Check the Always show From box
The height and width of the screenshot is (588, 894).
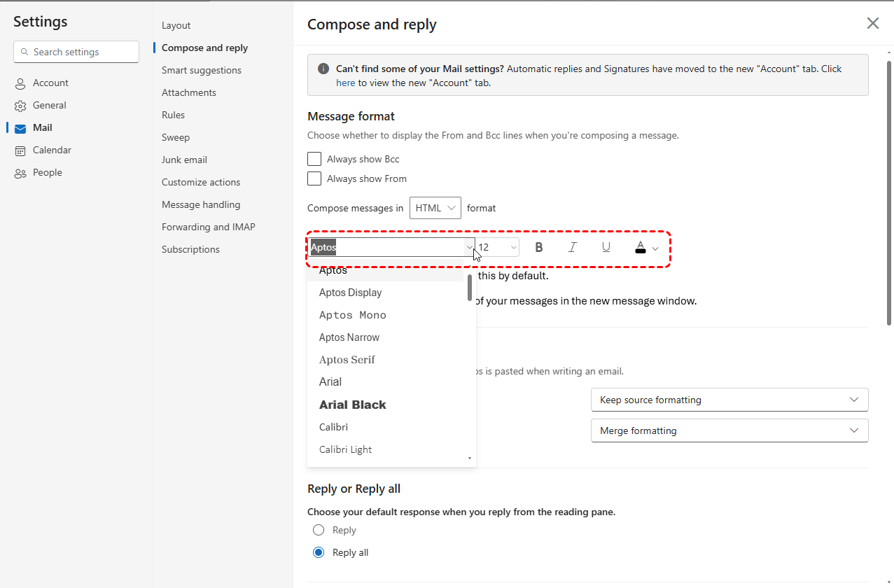pyautogui.click(x=314, y=178)
